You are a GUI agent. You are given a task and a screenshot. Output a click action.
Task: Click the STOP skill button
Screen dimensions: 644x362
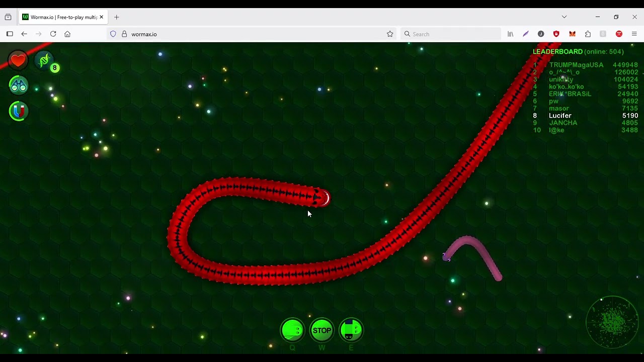[322, 330]
